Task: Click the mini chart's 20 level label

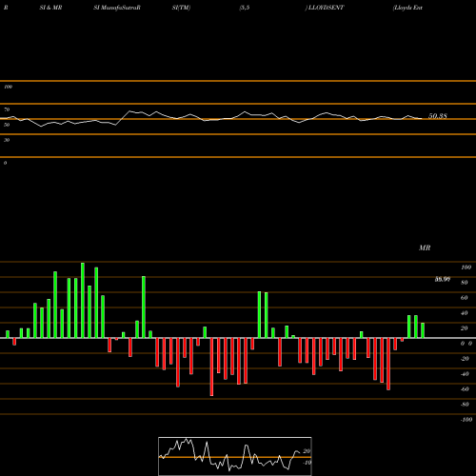Action: (x=307, y=451)
